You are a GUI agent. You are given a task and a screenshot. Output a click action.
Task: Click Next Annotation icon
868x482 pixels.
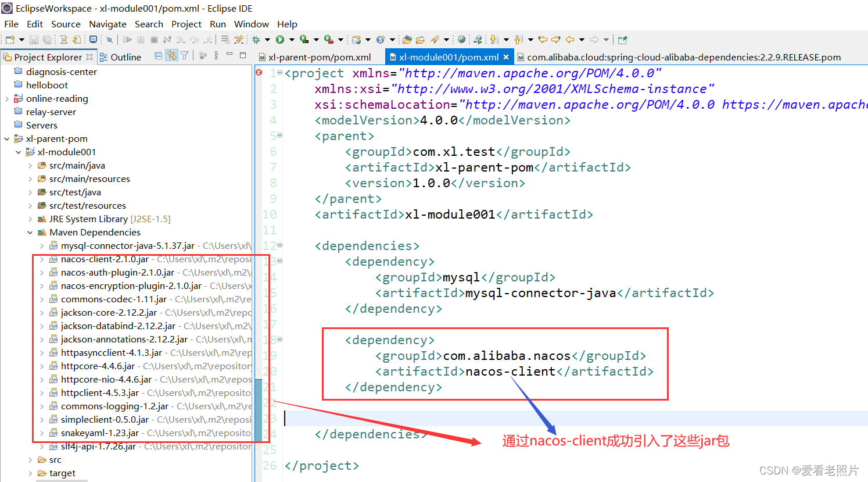point(494,40)
